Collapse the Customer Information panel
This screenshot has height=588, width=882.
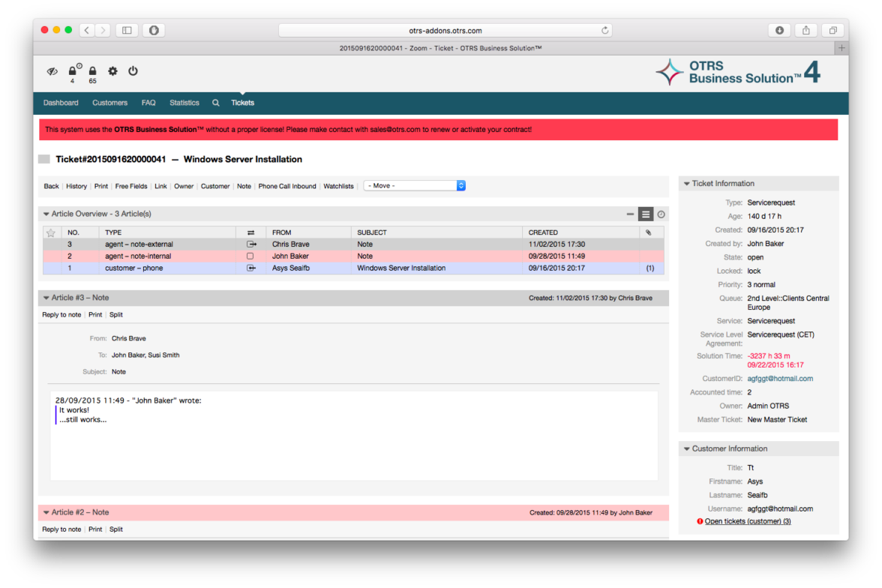pyautogui.click(x=686, y=449)
